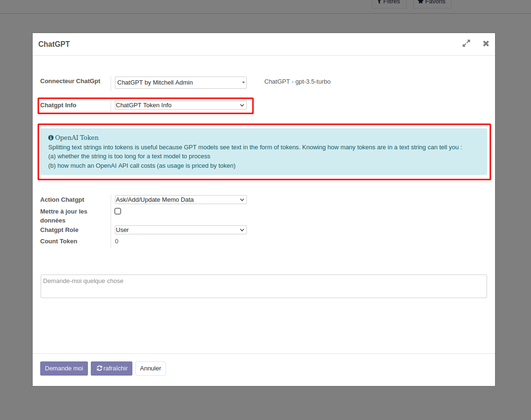Expand the ChatGPT dialog to fullscreen
Image resolution: width=531 pixels, height=420 pixels.
(x=466, y=43)
